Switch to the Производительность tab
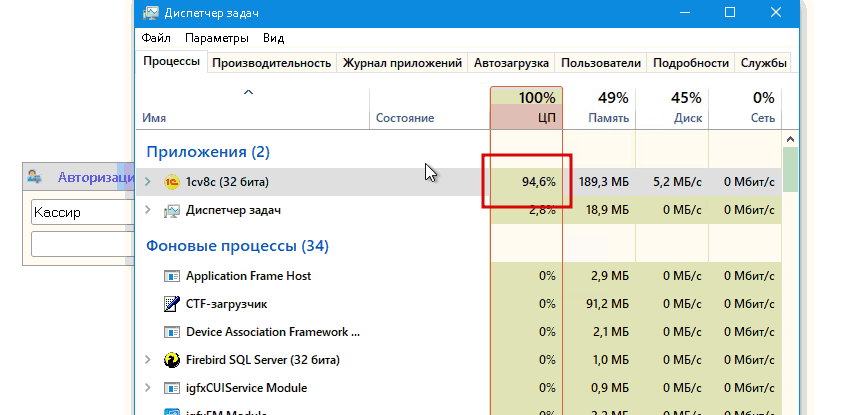Image resolution: width=846 pixels, height=415 pixels. 271,63
